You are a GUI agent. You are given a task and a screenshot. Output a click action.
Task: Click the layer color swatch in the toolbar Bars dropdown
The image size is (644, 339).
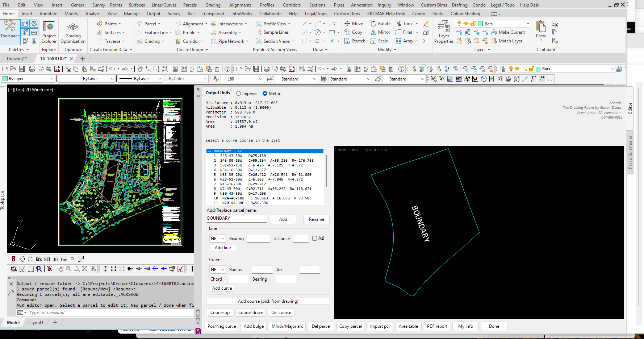[538, 69]
